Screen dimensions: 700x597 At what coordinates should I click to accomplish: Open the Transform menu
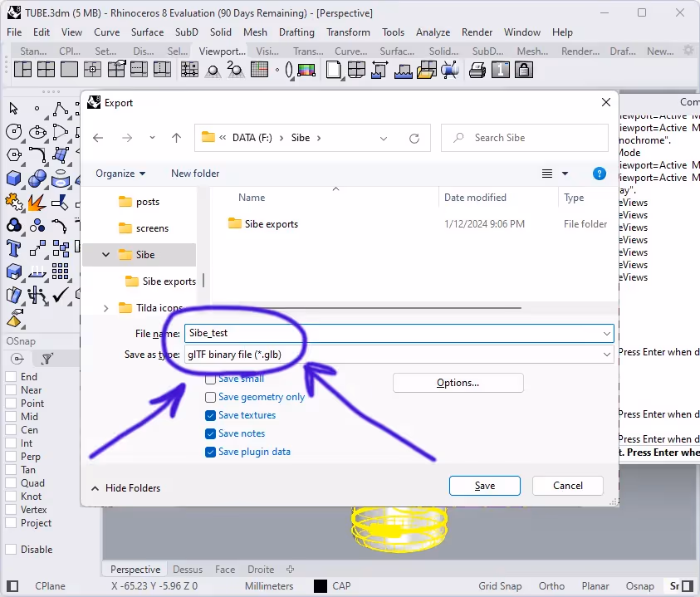[348, 32]
